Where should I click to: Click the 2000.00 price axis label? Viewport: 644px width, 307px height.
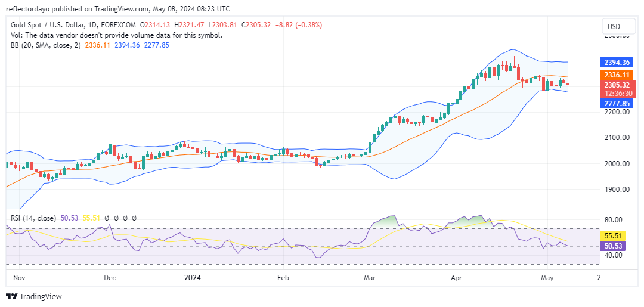coord(618,164)
